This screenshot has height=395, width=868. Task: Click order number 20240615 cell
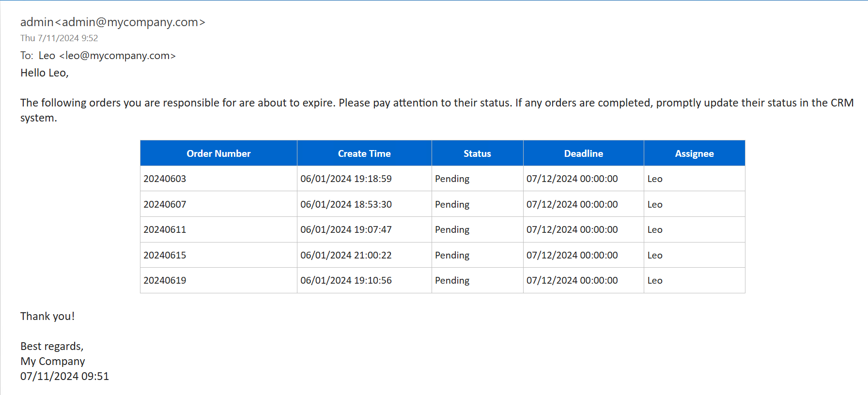click(x=165, y=255)
